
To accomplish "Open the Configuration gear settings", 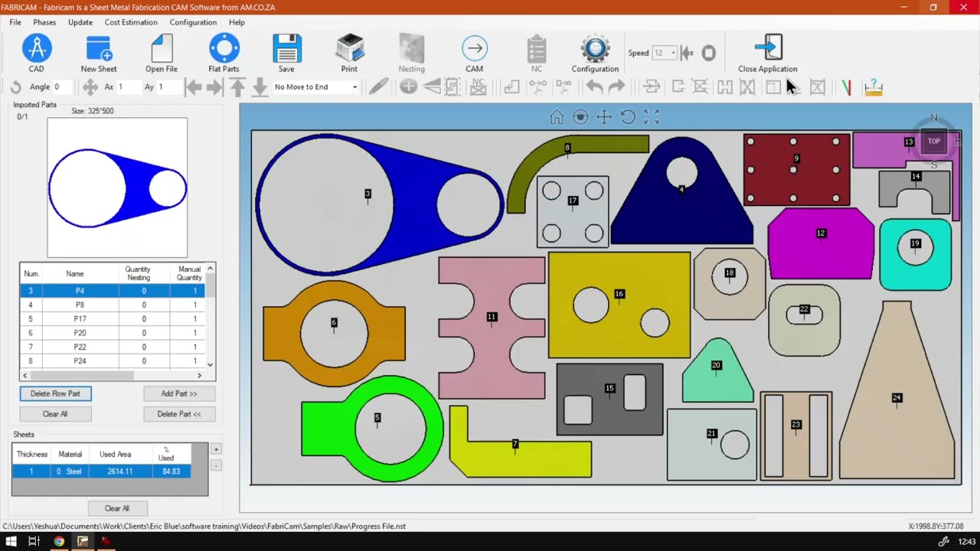I will [x=595, y=50].
